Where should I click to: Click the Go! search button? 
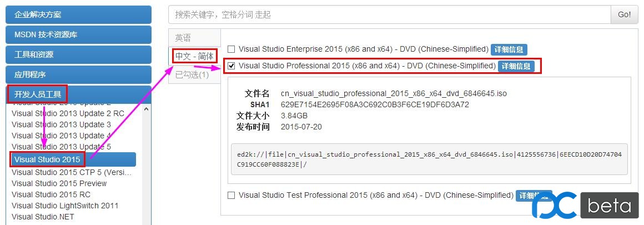(x=624, y=15)
